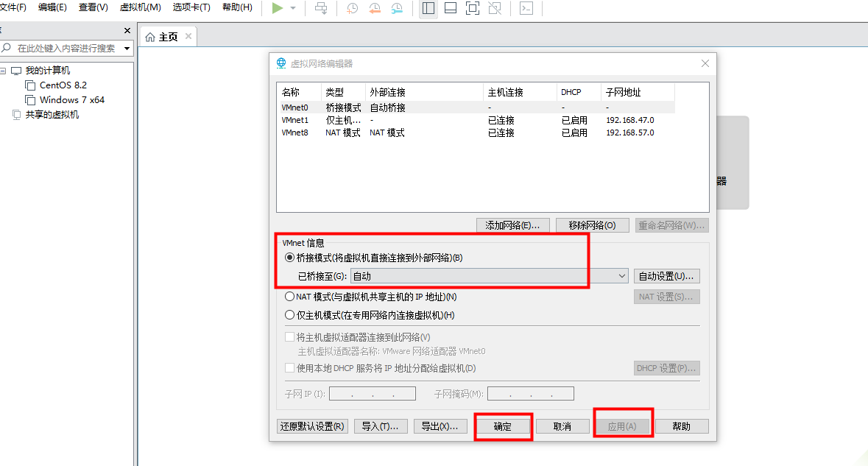The image size is (868, 466).
Task: Close the 主页 tab with its X
Action: 188,36
